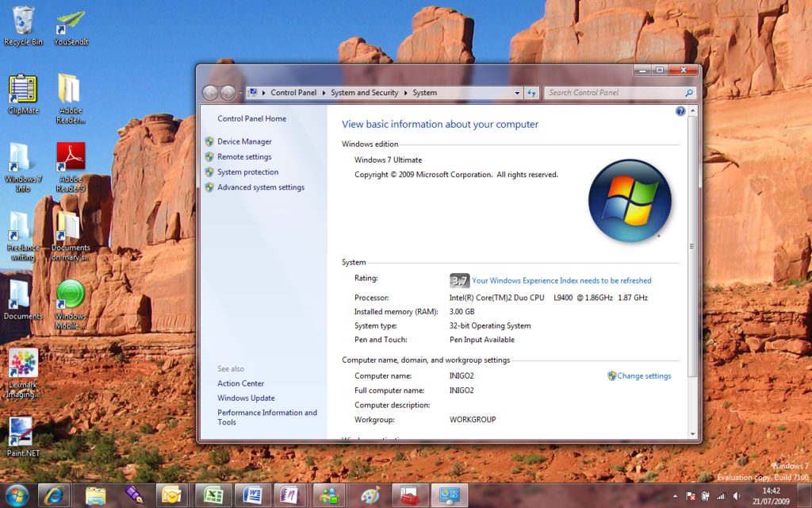This screenshot has height=508, width=812.
Task: Click the scrollbar up arrow
Action: 692,111
